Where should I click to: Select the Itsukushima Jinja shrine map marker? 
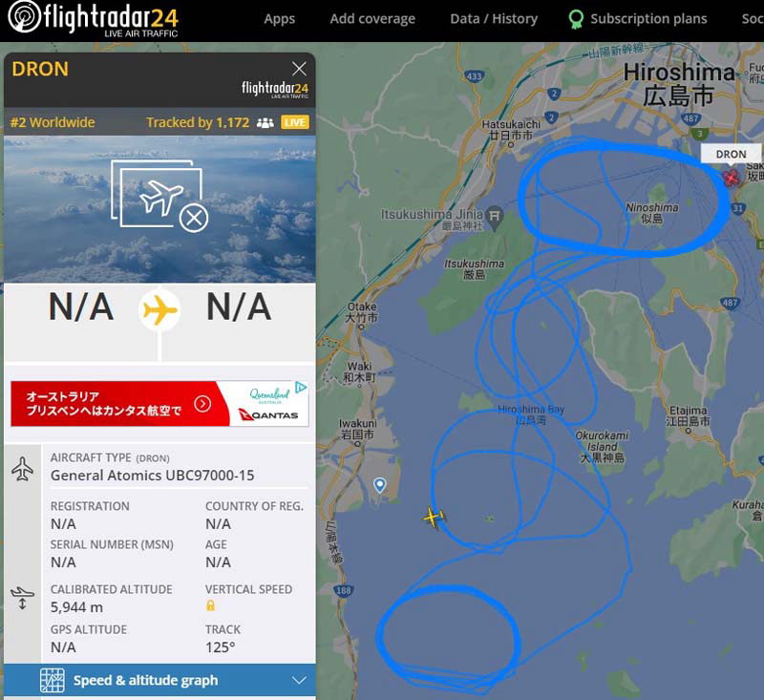[x=495, y=215]
